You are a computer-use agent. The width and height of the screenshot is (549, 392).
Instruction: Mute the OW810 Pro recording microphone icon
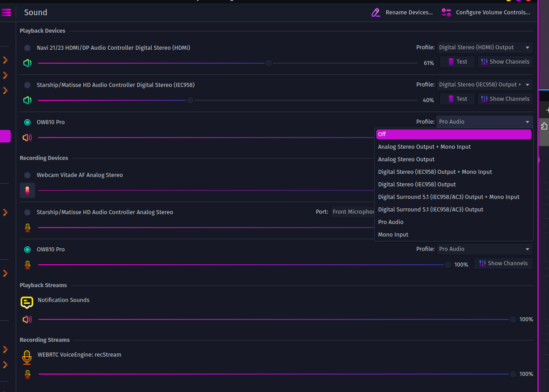point(27,265)
